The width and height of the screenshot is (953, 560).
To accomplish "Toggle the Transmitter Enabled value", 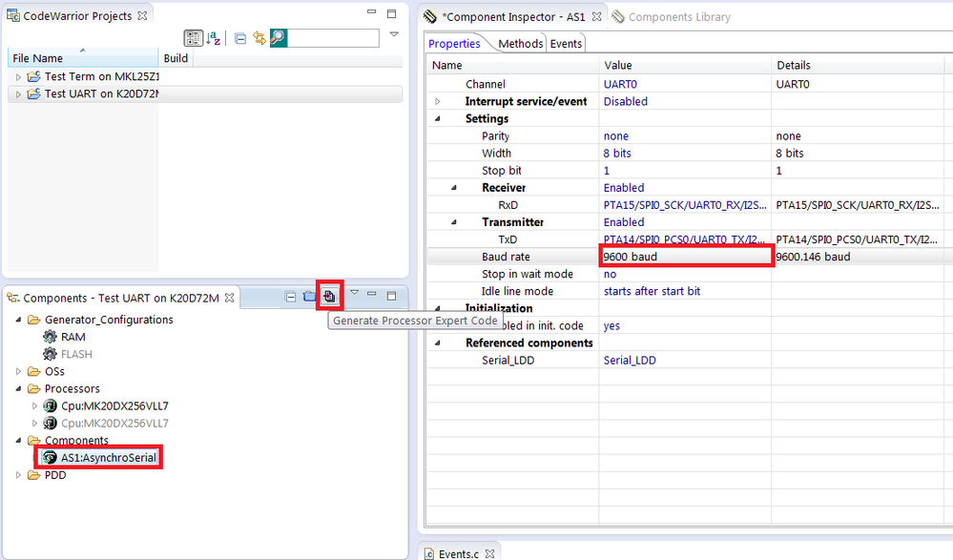I will (624, 222).
